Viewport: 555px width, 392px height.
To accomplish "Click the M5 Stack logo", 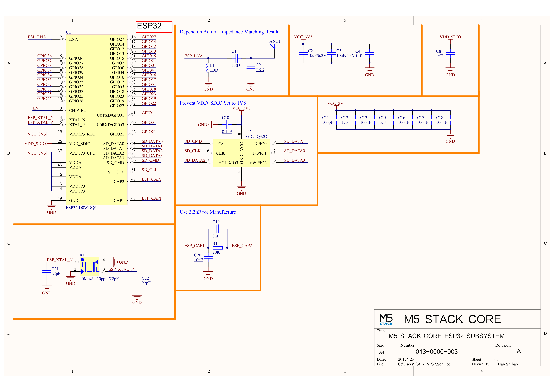I will pos(386,319).
